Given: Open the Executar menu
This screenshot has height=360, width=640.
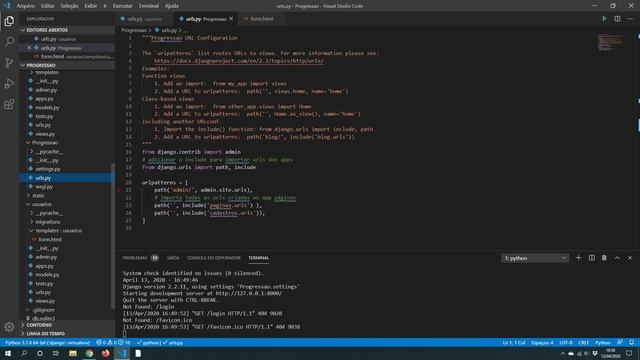Looking at the screenshot, I should click(x=122, y=6).
